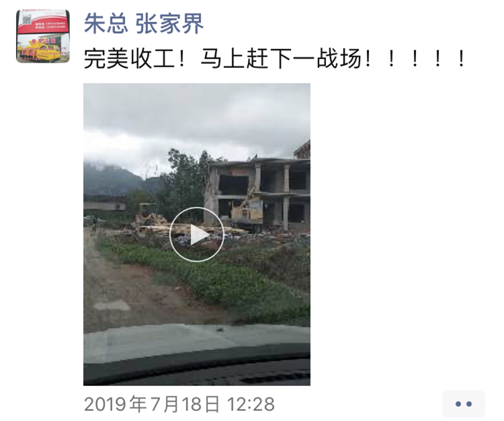This screenshot has height=421, width=504.
Task: Open the two-dots like/comment menu
Action: point(464,404)
